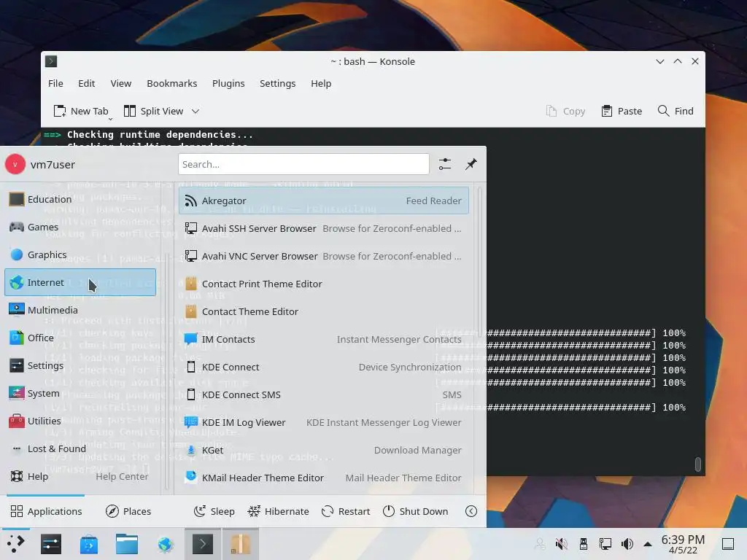The width and height of the screenshot is (747, 560).
Task: Open System Settings from taskbar
Action: point(51,544)
